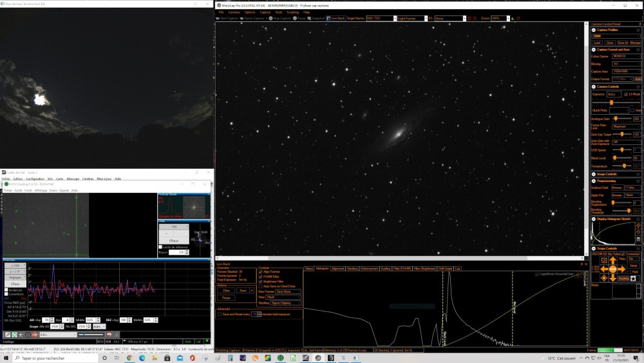Switch to Histogram tab in Live Stack
The height and width of the screenshot is (363, 644).
(x=323, y=268)
